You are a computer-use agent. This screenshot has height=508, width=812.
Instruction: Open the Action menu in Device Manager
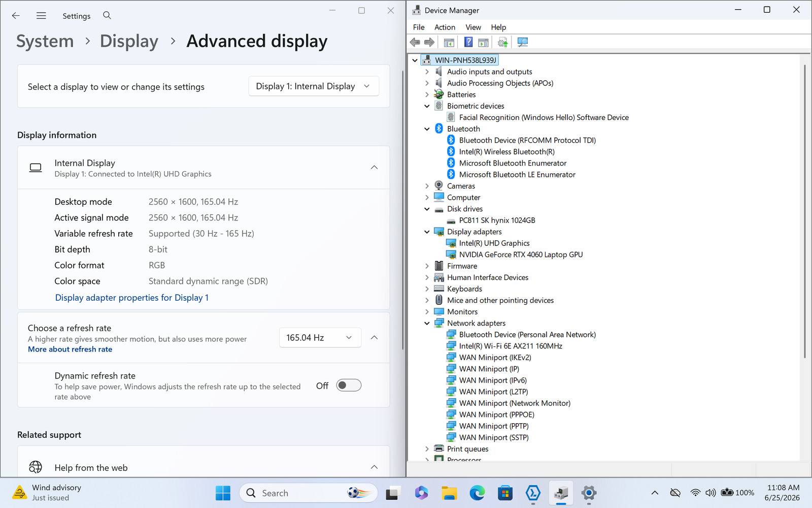click(445, 27)
